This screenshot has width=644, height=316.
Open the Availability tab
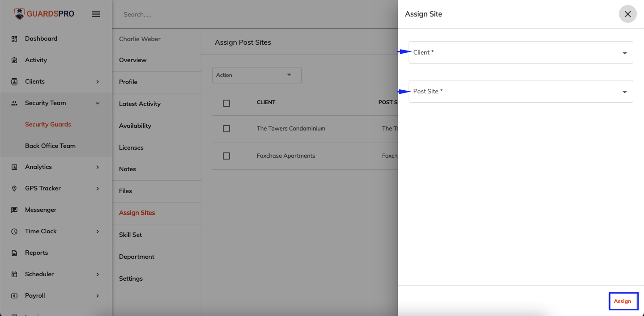[156, 126]
